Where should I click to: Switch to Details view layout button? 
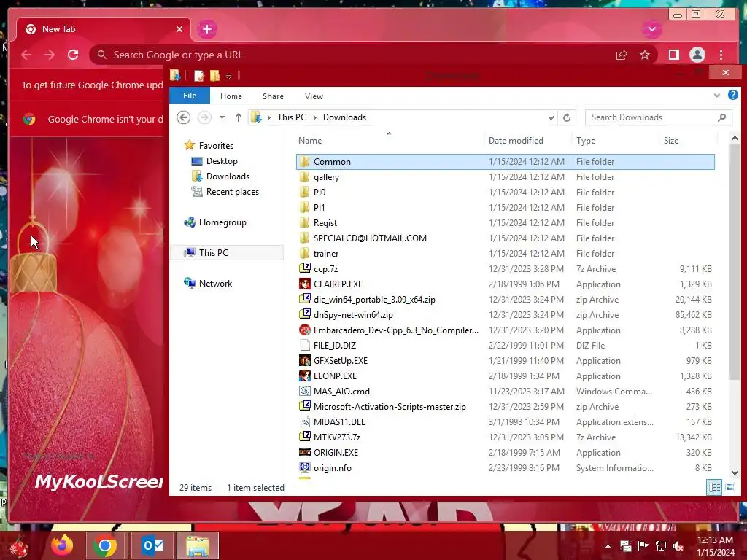(714, 487)
